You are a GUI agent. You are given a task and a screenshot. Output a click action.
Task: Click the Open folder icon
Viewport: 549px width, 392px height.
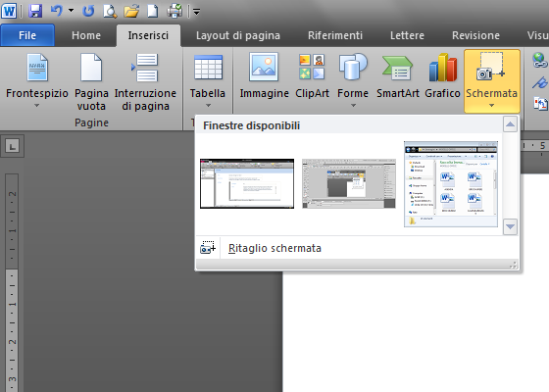[x=131, y=11]
